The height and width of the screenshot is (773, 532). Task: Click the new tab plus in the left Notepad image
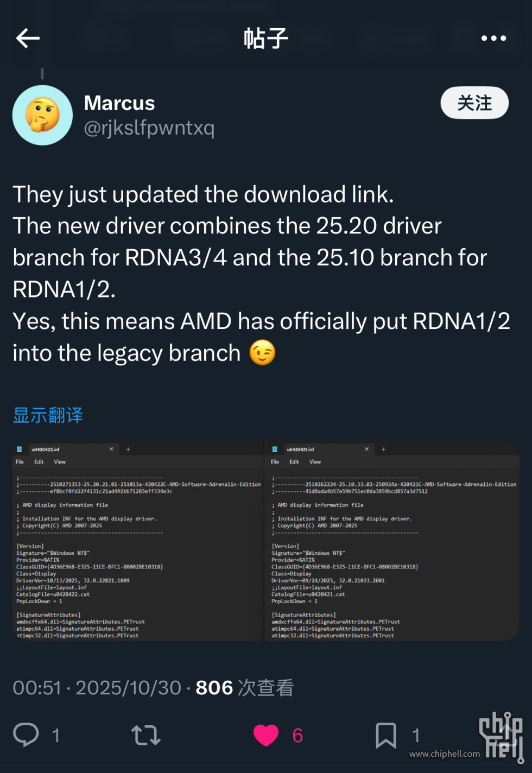click(x=128, y=449)
